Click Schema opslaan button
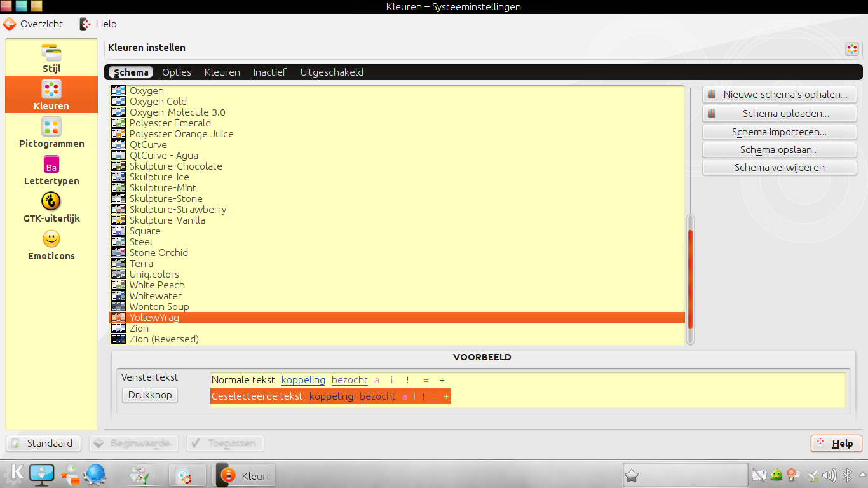This screenshot has height=488, width=868. coord(780,150)
